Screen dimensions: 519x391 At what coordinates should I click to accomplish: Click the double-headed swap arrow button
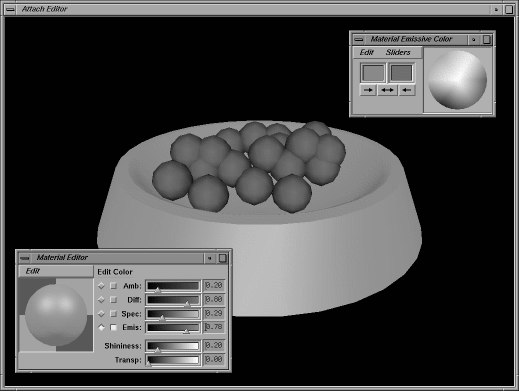(x=387, y=90)
